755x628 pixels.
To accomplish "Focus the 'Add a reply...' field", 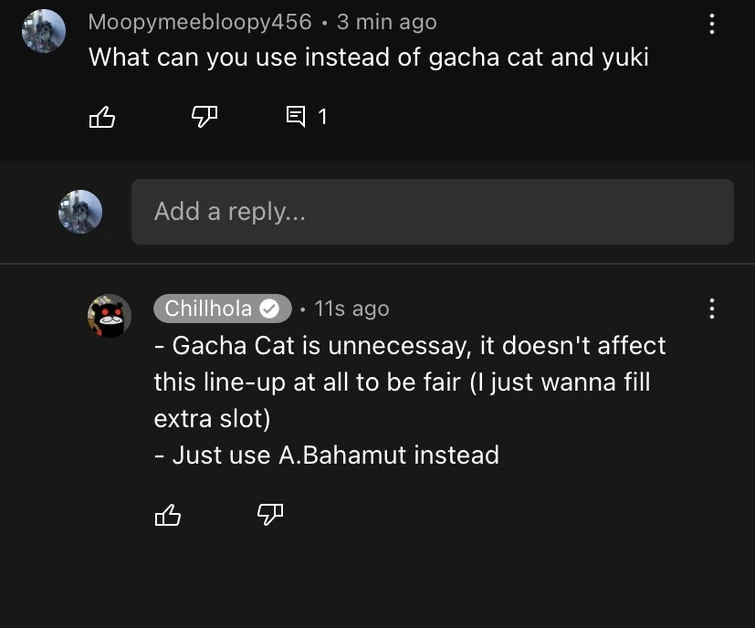I will pos(432,212).
